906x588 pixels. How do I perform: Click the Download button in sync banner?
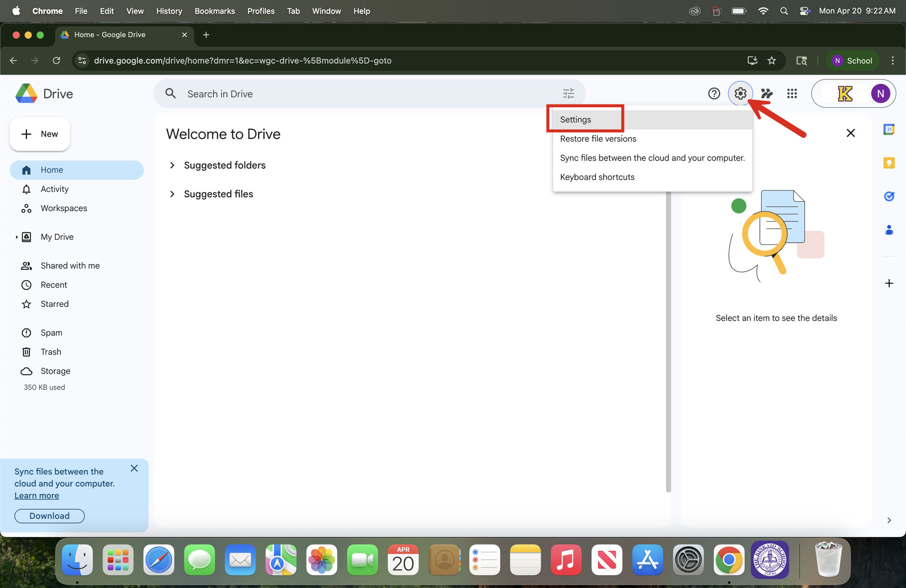tap(49, 516)
